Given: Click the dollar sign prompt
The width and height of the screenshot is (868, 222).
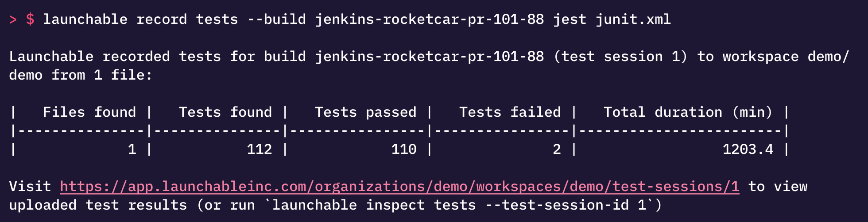Looking at the screenshot, I should [x=30, y=19].
